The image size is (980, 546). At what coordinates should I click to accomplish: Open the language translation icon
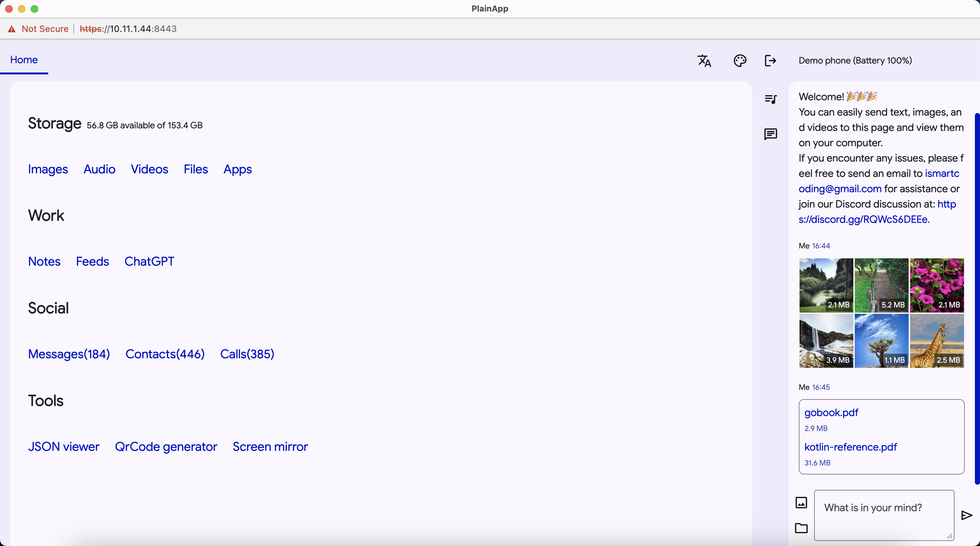[x=704, y=61]
